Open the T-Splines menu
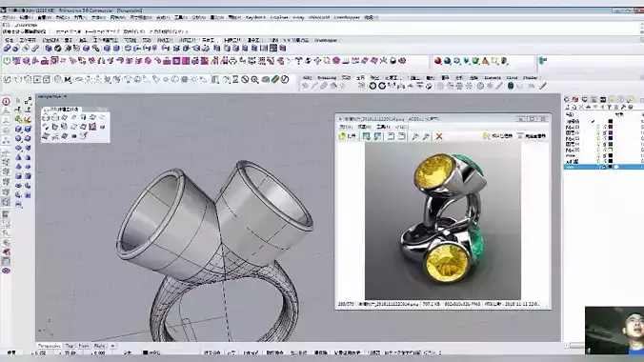The height and width of the screenshot is (362, 644). (x=279, y=18)
